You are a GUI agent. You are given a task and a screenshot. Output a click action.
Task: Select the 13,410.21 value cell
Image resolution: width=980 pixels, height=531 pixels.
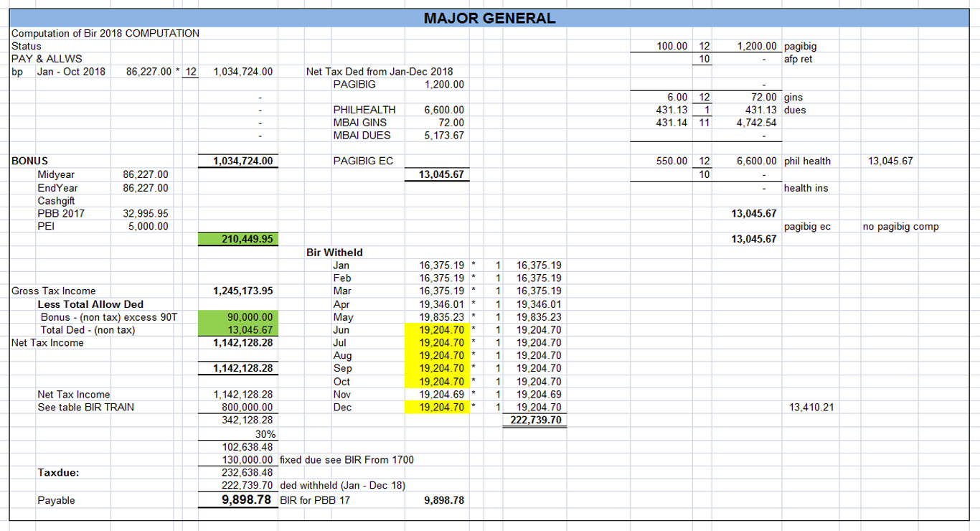click(811, 408)
